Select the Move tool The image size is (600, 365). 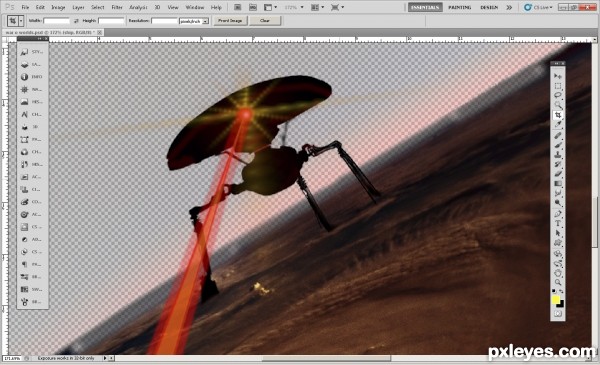558,76
